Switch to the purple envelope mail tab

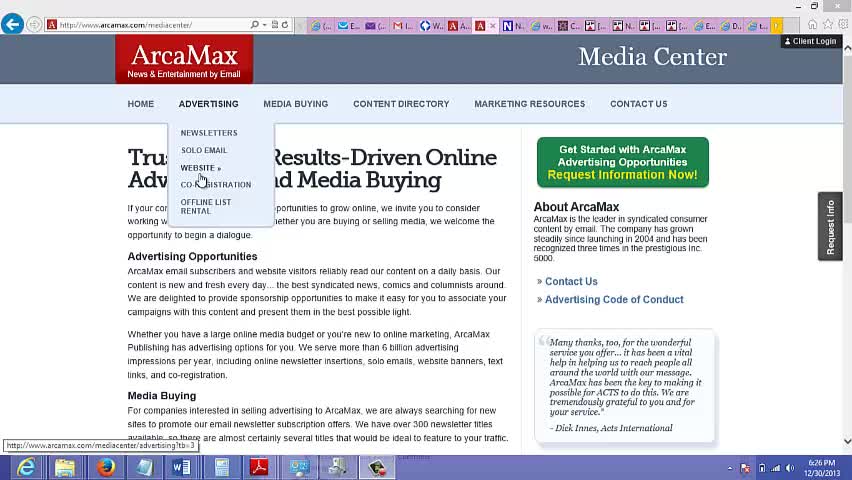[x=375, y=26]
